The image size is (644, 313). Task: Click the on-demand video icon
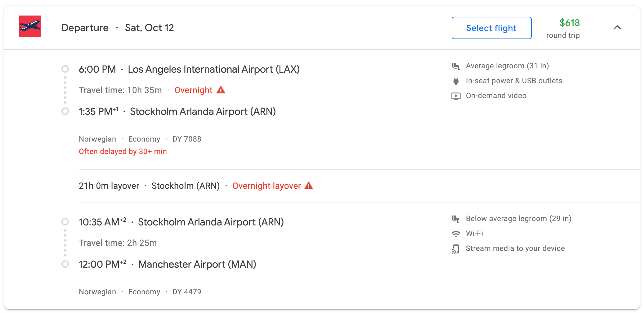tap(456, 96)
